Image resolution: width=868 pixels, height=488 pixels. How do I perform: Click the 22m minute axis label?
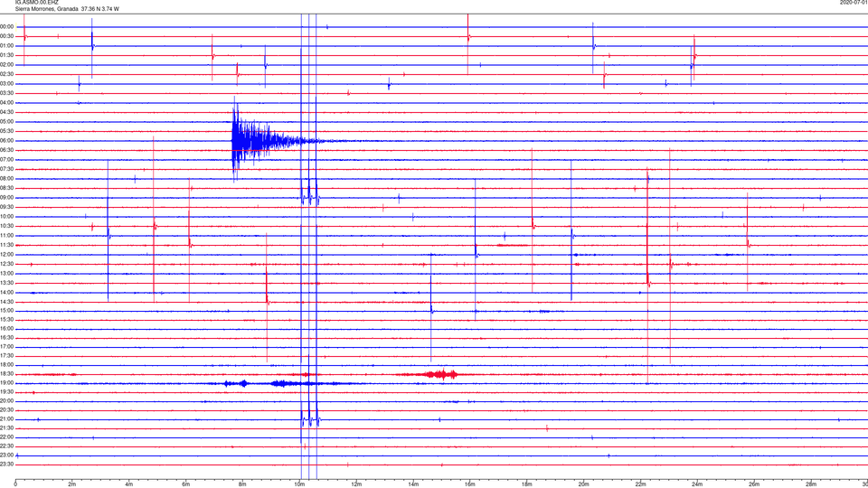click(640, 484)
